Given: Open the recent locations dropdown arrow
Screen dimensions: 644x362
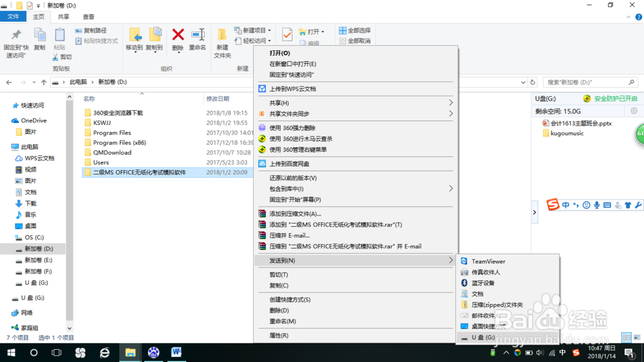Looking at the screenshot, I should click(x=33, y=82).
